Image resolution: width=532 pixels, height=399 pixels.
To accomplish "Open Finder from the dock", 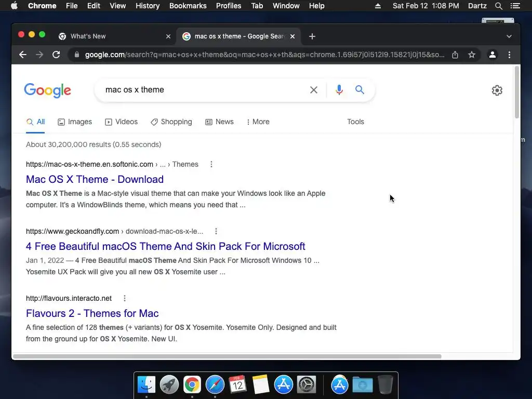I will (x=147, y=385).
